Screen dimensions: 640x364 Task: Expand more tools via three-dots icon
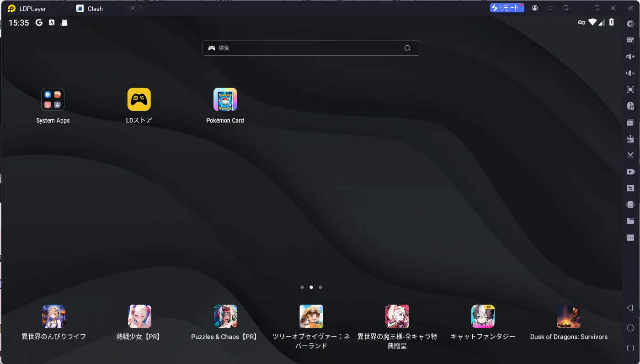pos(630,237)
